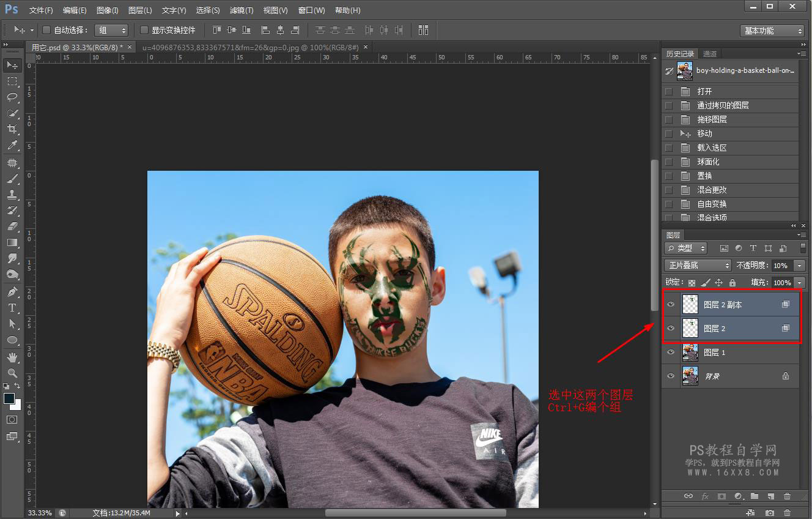Select the Rectangular Marquee tool

[x=12, y=81]
